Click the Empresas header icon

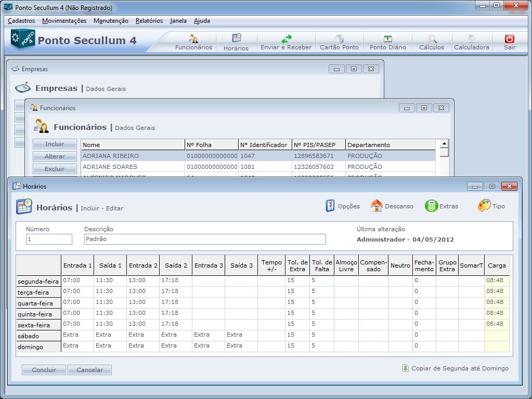click(x=23, y=87)
